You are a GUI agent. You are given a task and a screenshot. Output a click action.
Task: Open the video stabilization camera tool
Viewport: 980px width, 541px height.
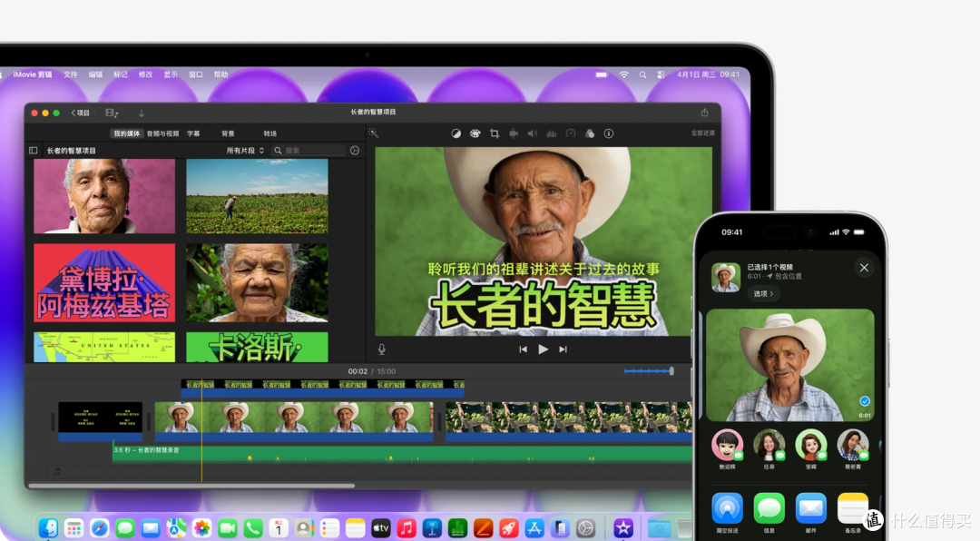point(514,133)
